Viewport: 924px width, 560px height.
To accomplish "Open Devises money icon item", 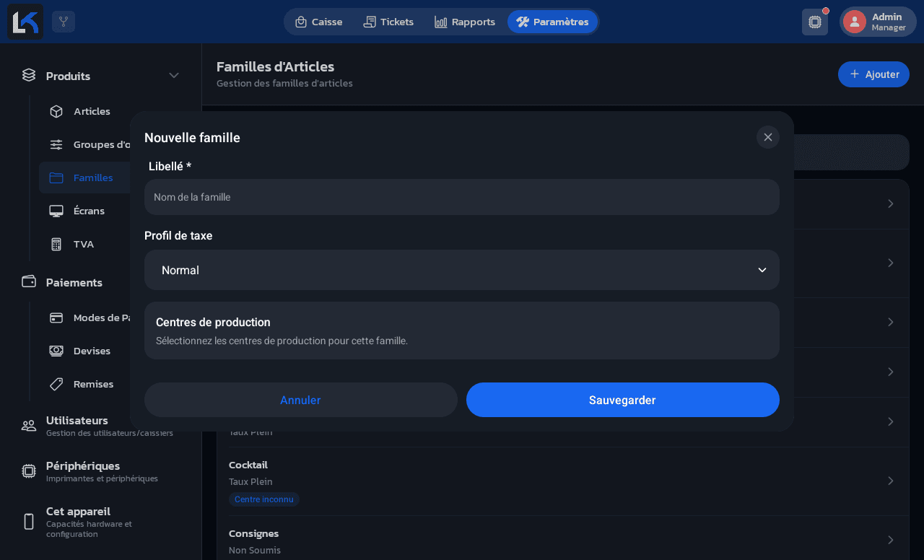I will tap(56, 351).
